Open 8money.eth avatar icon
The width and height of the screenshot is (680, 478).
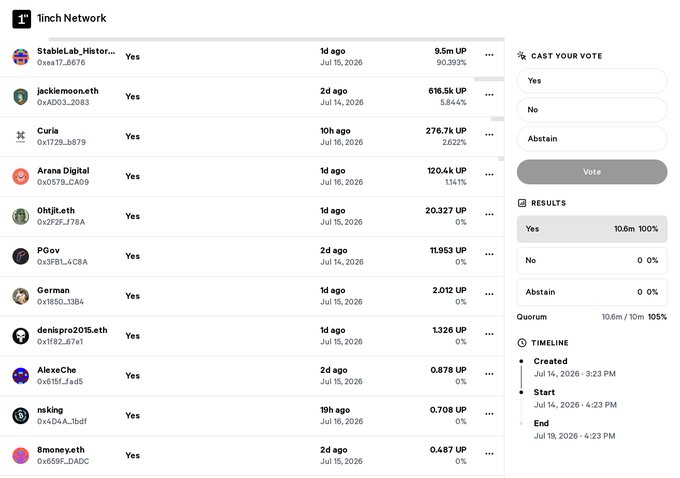tap(20, 456)
